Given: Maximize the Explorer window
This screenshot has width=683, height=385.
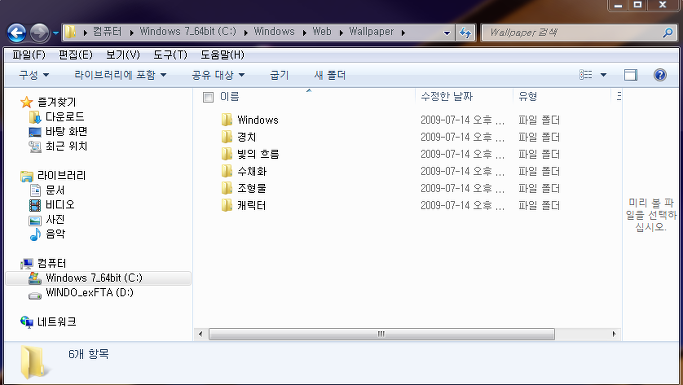Looking at the screenshot, I should point(638,5).
